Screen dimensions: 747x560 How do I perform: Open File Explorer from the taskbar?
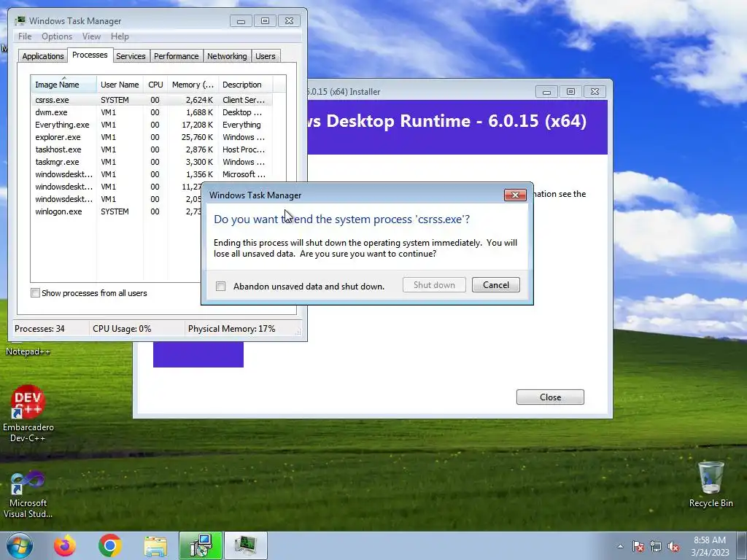(155, 545)
